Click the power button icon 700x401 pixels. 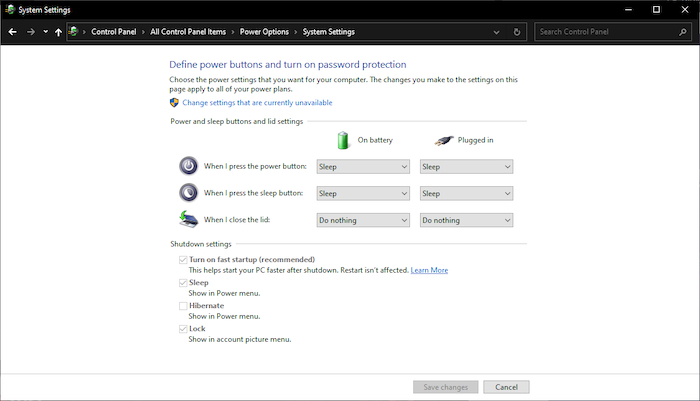188,166
